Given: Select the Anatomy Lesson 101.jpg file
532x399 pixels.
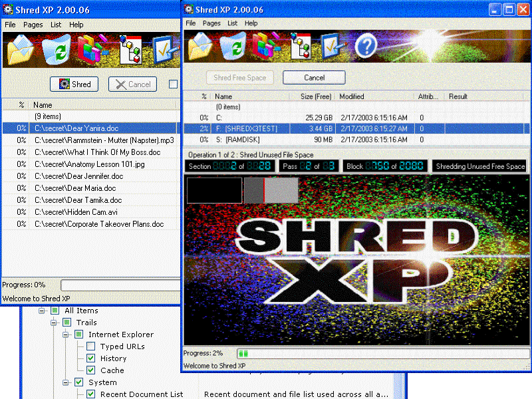Looking at the screenshot, I should pyautogui.click(x=91, y=164).
